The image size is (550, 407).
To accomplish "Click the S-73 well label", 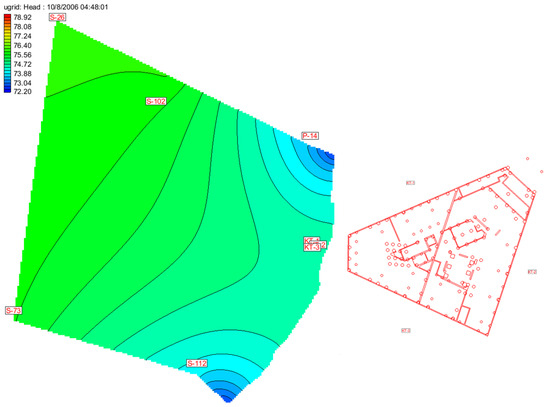I will point(14,311).
